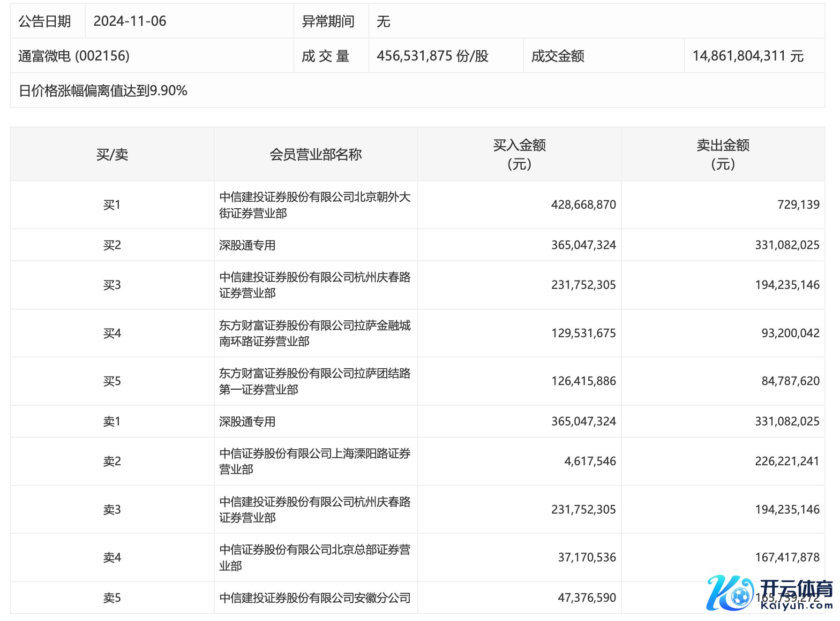840x621 pixels.
Task: Click 365,047,324 in the 买2 row
Action: tap(584, 245)
